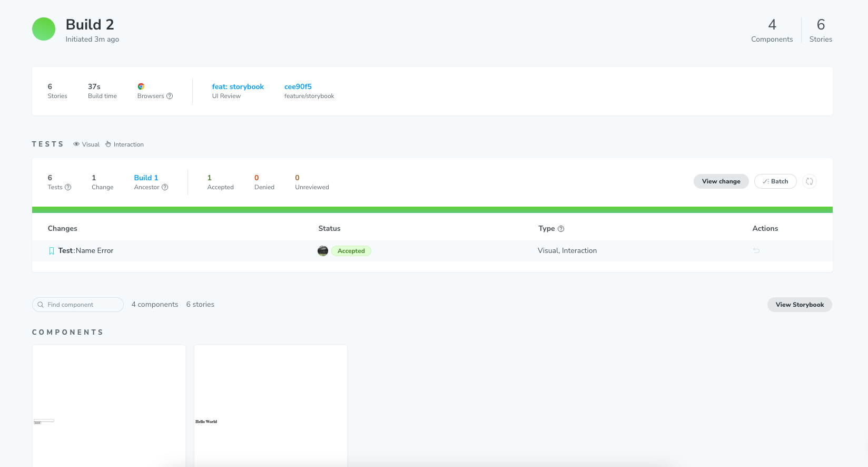Click the Actions column header
Image resolution: width=868 pixels, height=467 pixels.
point(765,228)
